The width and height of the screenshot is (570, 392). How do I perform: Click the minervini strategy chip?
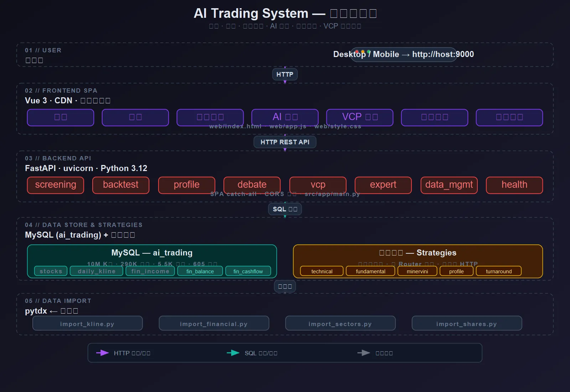[x=417, y=271]
